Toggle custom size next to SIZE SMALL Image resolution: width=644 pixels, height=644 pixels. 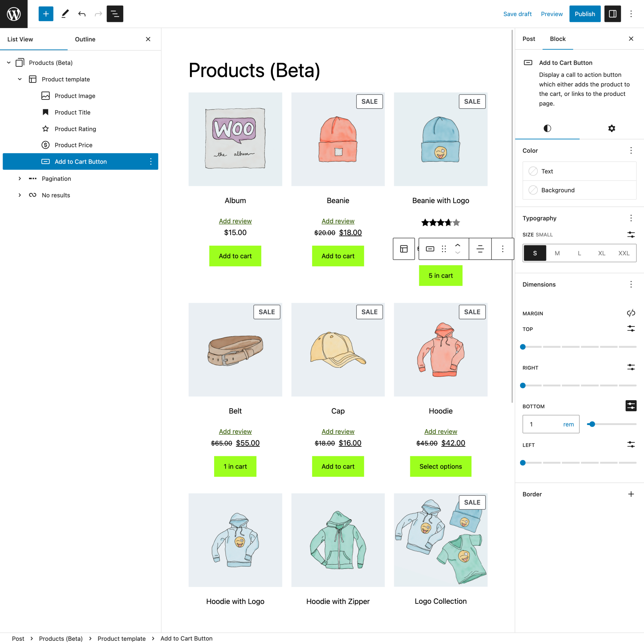click(x=631, y=234)
